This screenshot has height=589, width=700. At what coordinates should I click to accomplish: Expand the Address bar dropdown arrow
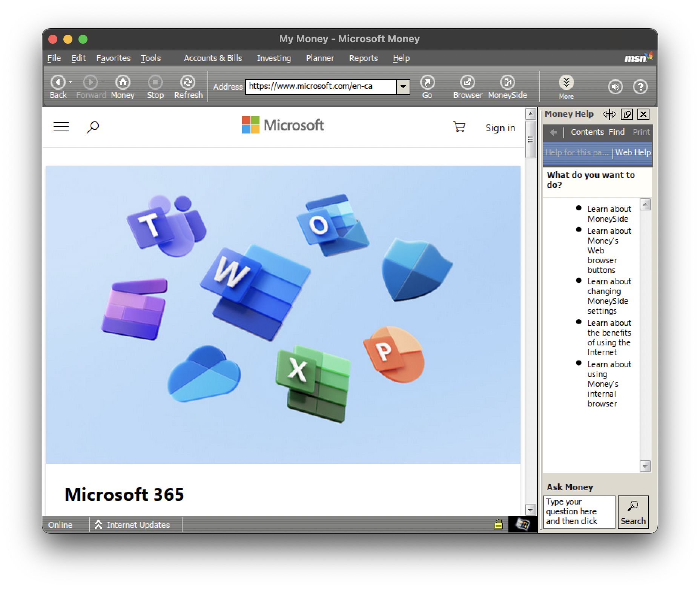point(403,87)
